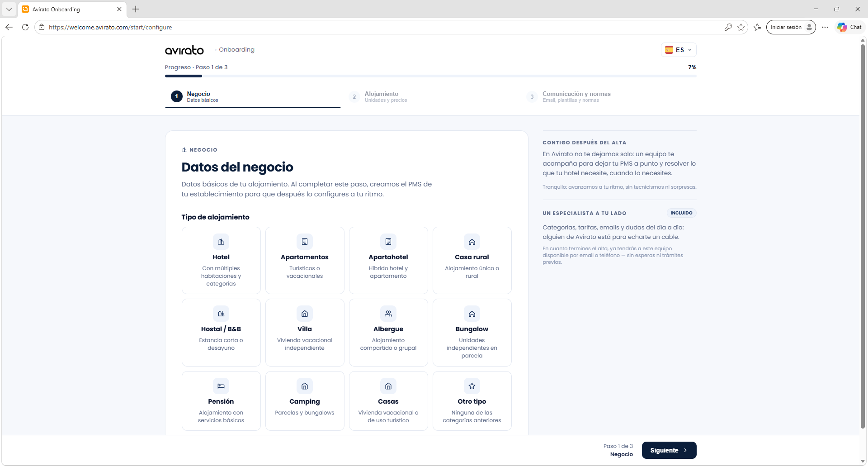Click the Casa rural label
Screen dimensions: 868x467
(x=472, y=257)
